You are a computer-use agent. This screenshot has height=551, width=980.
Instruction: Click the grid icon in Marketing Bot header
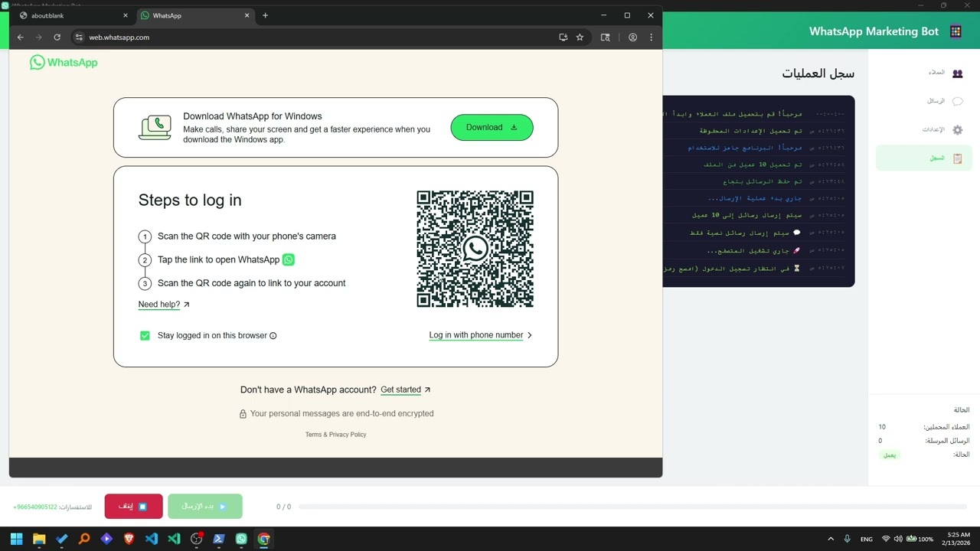click(955, 31)
